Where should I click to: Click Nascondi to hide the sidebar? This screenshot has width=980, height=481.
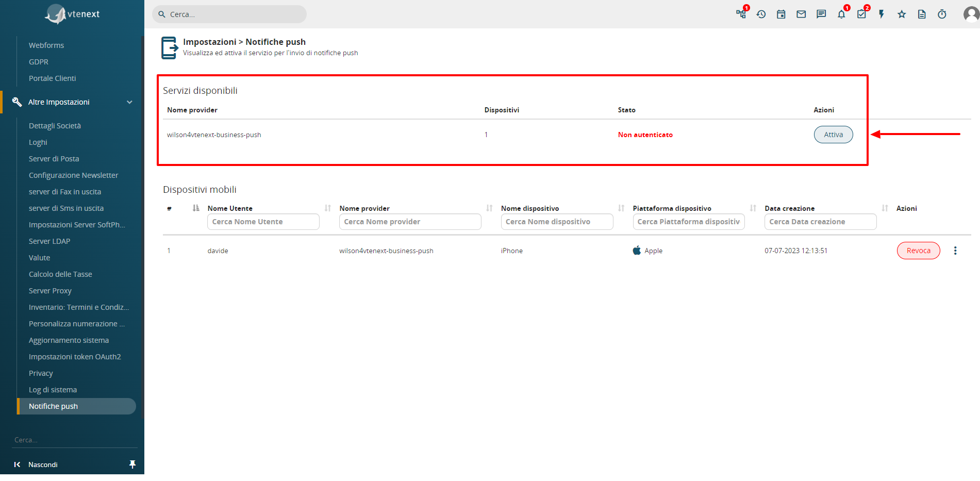click(x=43, y=465)
